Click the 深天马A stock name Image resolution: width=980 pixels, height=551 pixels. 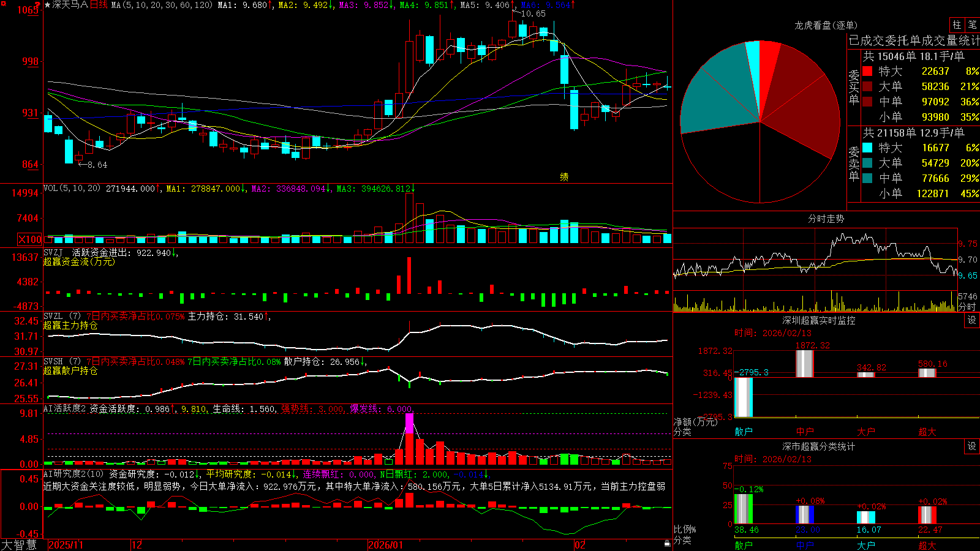tap(70, 5)
